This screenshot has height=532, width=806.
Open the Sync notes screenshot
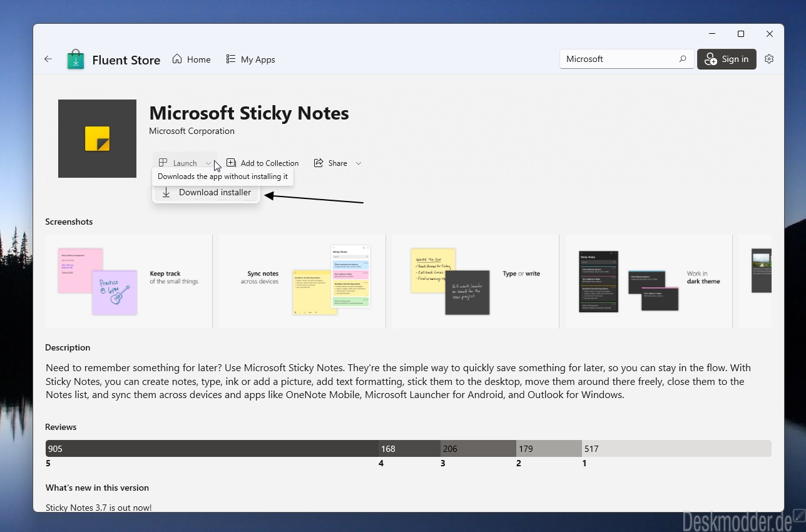[302, 282]
